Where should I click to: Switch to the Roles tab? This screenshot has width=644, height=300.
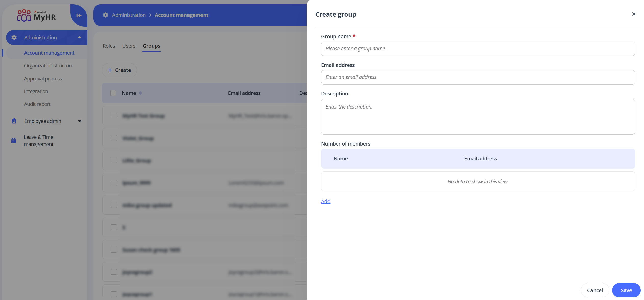click(109, 46)
